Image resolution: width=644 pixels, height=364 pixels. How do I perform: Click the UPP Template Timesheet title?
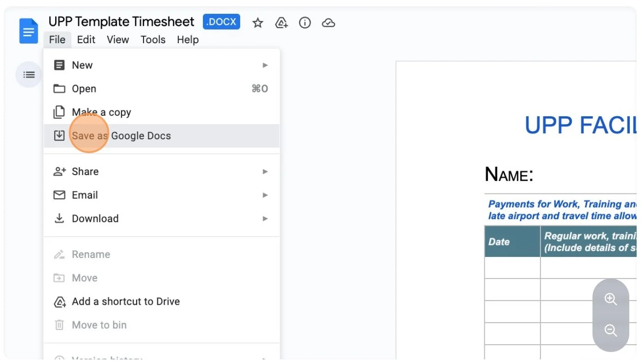(121, 22)
